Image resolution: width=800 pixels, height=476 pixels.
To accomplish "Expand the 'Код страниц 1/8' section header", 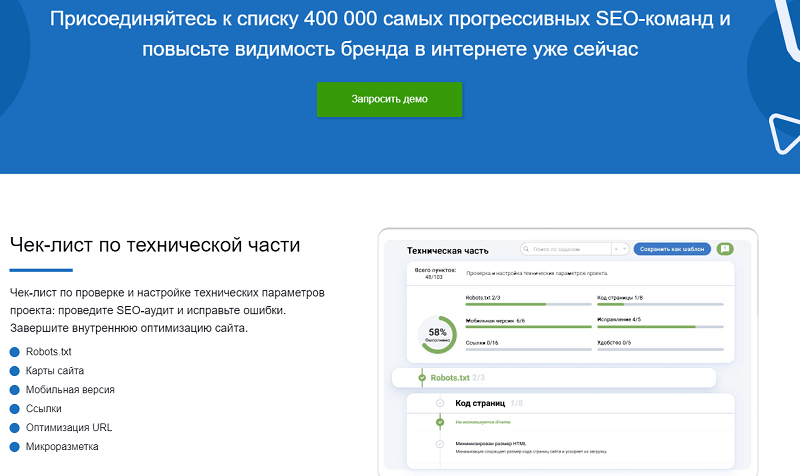I will (570, 403).
